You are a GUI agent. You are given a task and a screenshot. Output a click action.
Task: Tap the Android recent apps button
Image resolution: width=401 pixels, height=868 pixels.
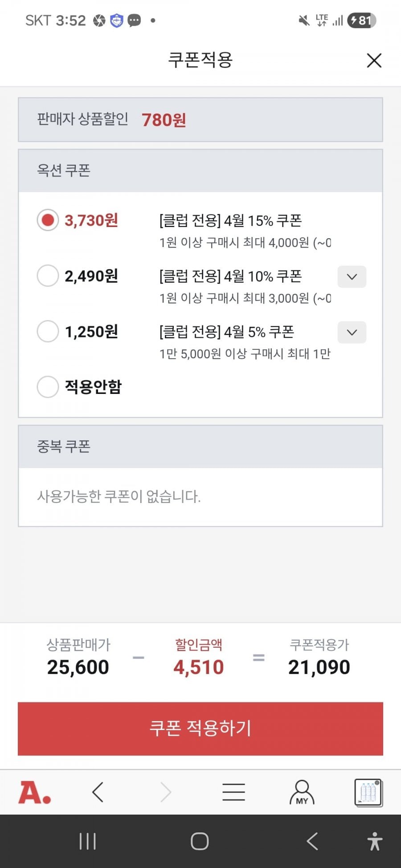pyautogui.click(x=87, y=841)
